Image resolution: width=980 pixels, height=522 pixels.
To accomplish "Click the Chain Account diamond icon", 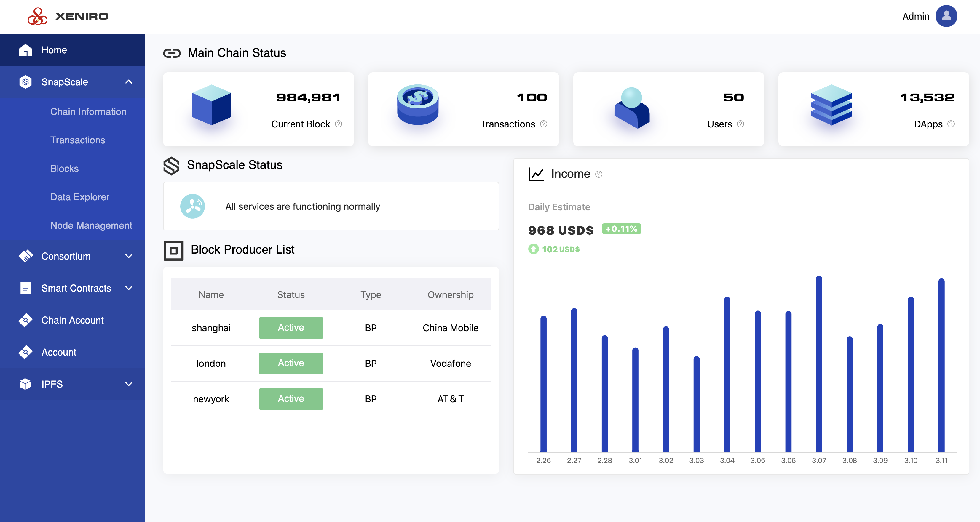I will pyautogui.click(x=25, y=320).
